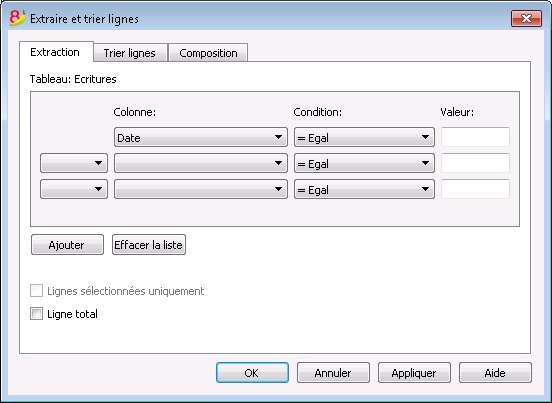
Task: Open second row's empty column dropdown
Action: click(201, 163)
